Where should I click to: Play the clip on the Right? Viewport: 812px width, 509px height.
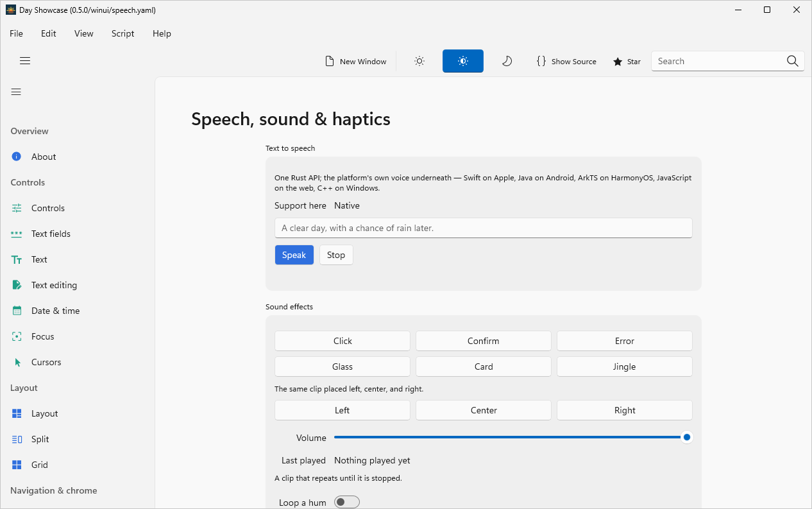click(x=625, y=410)
